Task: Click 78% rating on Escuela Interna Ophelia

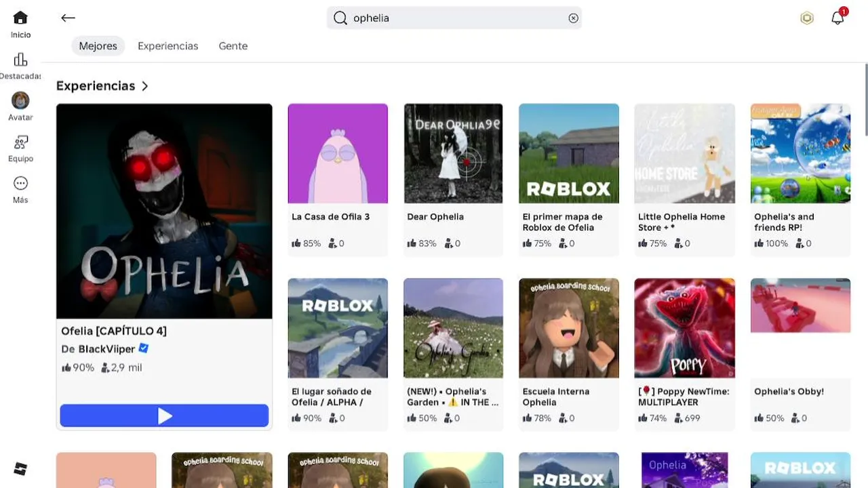Action: click(x=537, y=418)
